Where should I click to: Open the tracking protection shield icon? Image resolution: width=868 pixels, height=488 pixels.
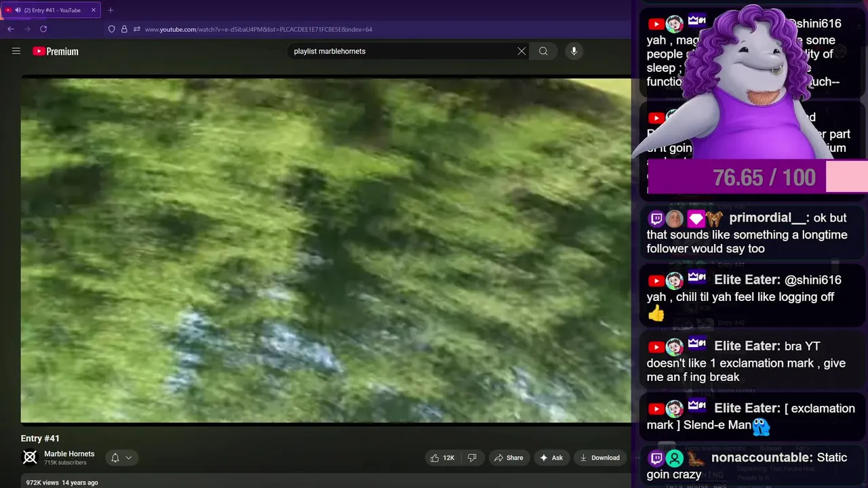tap(112, 29)
